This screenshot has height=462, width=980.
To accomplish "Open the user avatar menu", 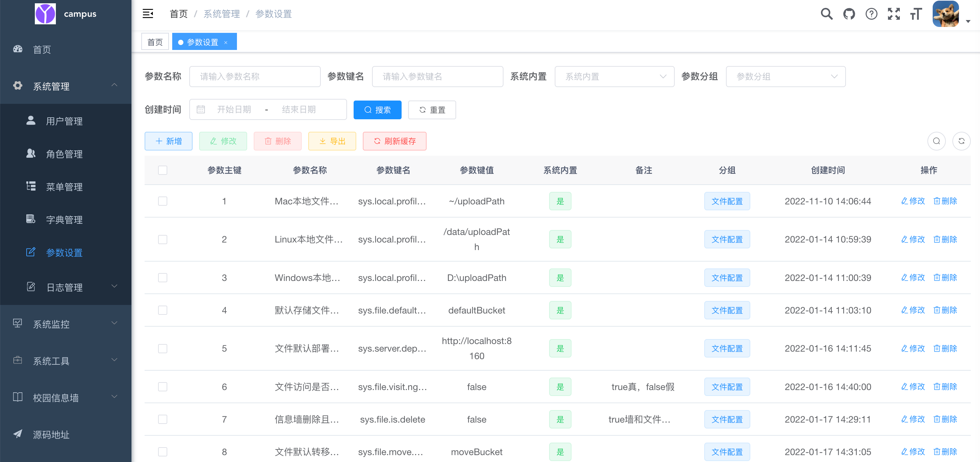I will click(946, 14).
